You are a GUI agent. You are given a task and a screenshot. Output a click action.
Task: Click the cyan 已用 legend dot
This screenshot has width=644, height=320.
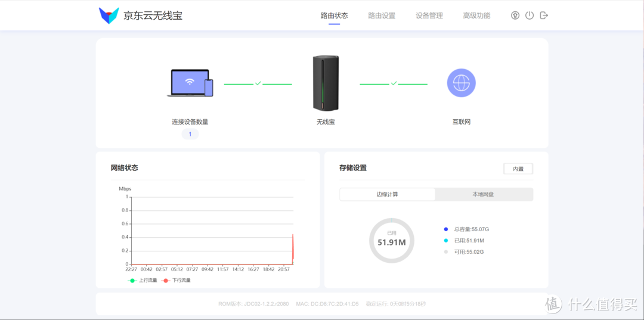coord(446,240)
